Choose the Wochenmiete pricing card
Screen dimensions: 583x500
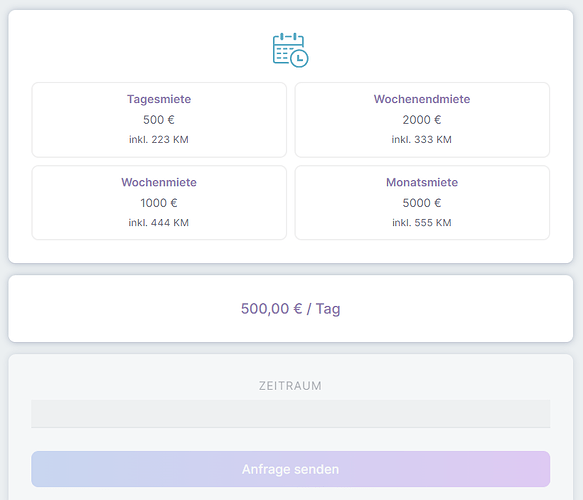(x=159, y=203)
